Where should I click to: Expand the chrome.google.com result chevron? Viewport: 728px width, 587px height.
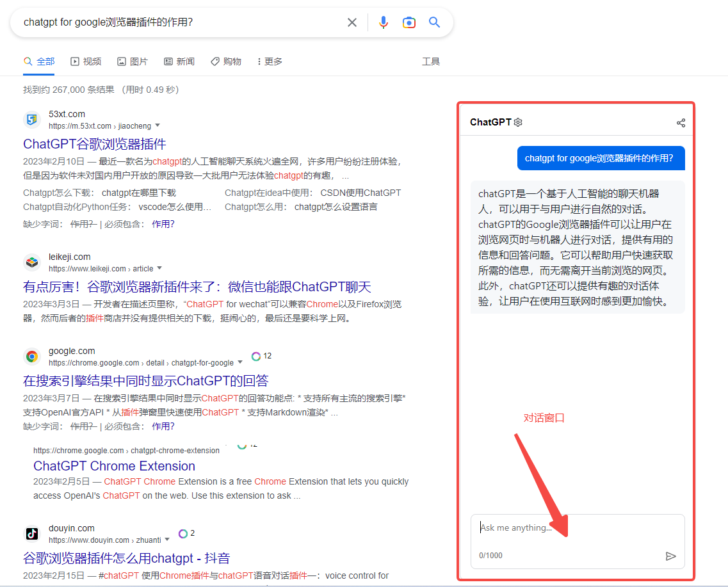point(240,362)
